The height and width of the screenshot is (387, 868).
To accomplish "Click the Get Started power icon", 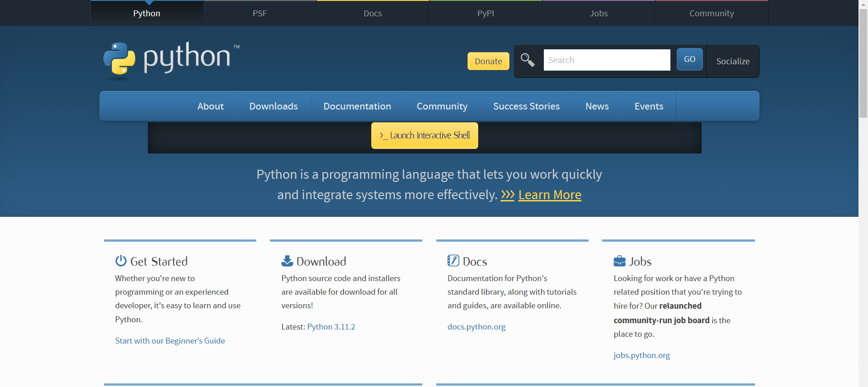I will click(121, 261).
